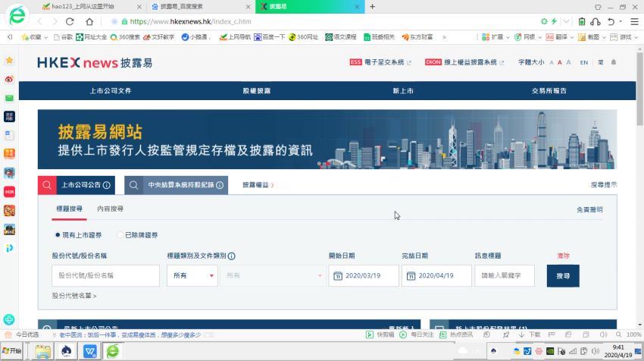Open the 線上權益披露系統 DION link
The image size is (644, 361).
[464, 62]
